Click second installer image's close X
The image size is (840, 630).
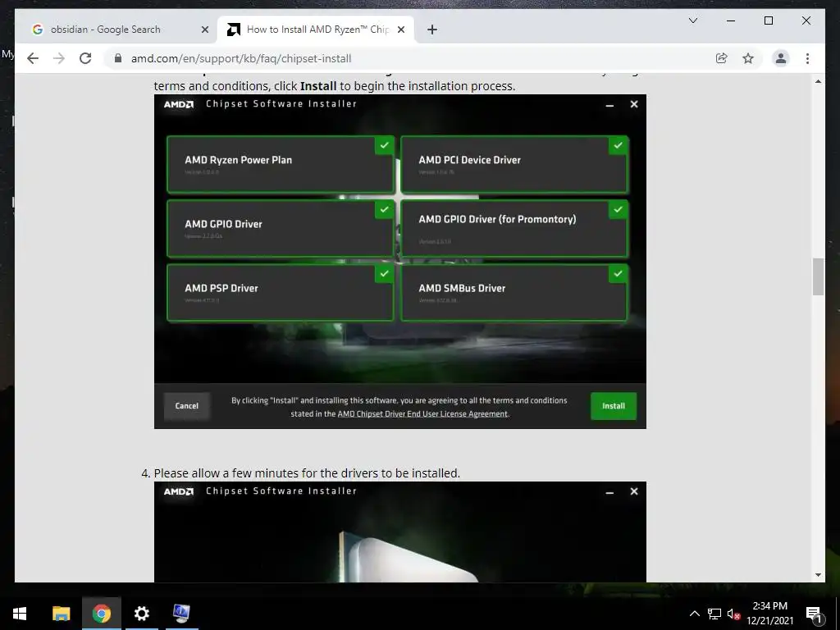[x=634, y=491]
